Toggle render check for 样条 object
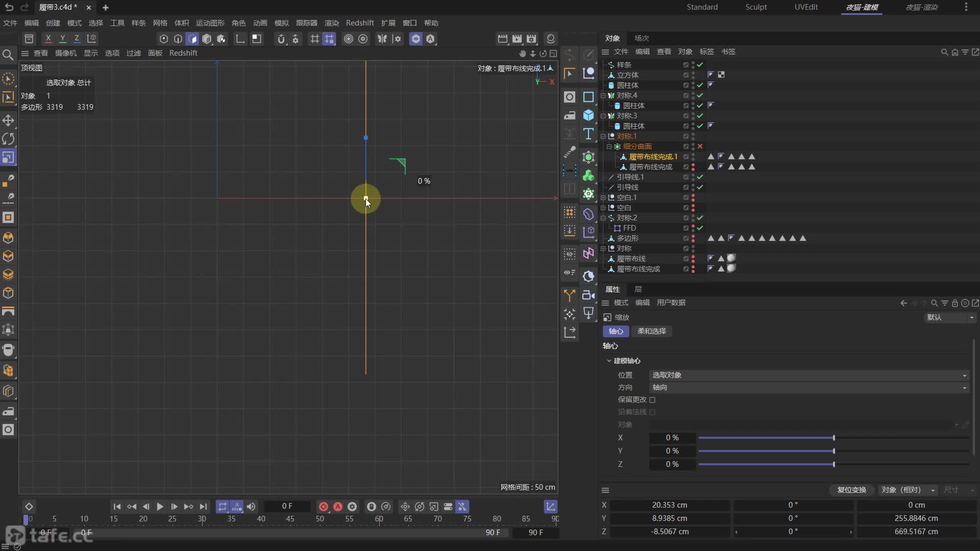 (700, 65)
